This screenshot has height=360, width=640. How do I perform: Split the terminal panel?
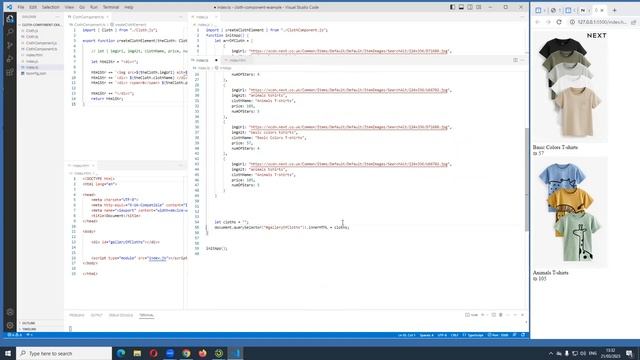(493, 315)
